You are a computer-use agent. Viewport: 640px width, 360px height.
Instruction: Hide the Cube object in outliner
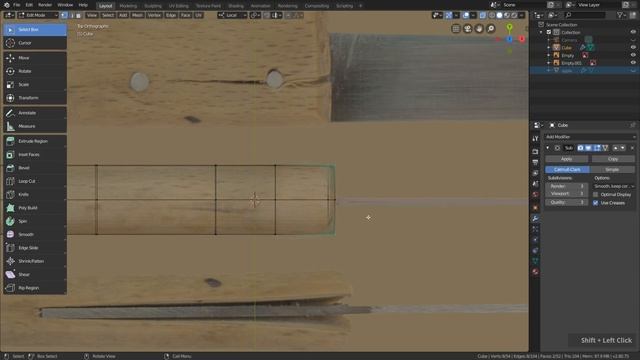[633, 47]
